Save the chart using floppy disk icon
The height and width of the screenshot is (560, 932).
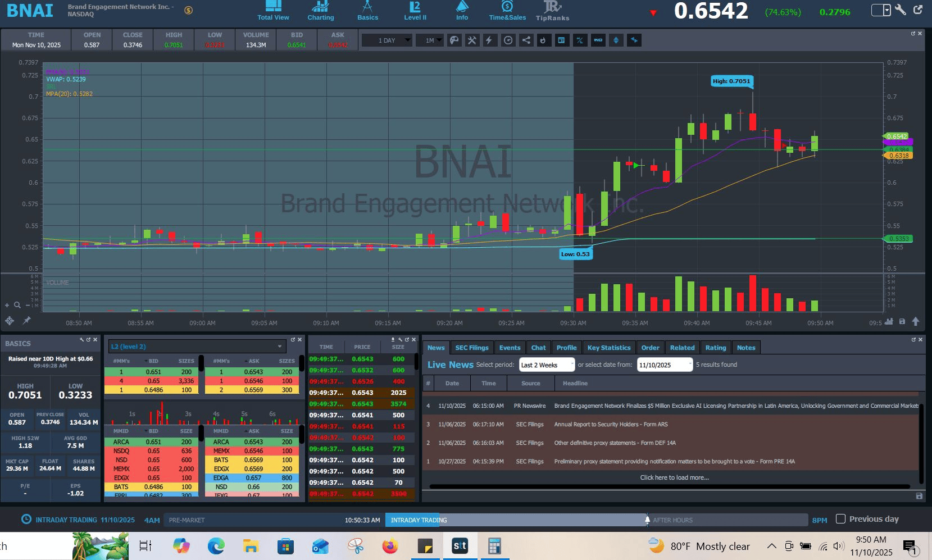point(902,322)
